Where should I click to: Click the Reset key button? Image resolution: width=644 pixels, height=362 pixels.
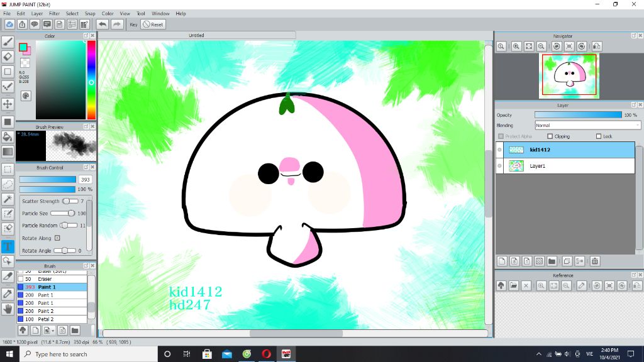pyautogui.click(x=153, y=25)
